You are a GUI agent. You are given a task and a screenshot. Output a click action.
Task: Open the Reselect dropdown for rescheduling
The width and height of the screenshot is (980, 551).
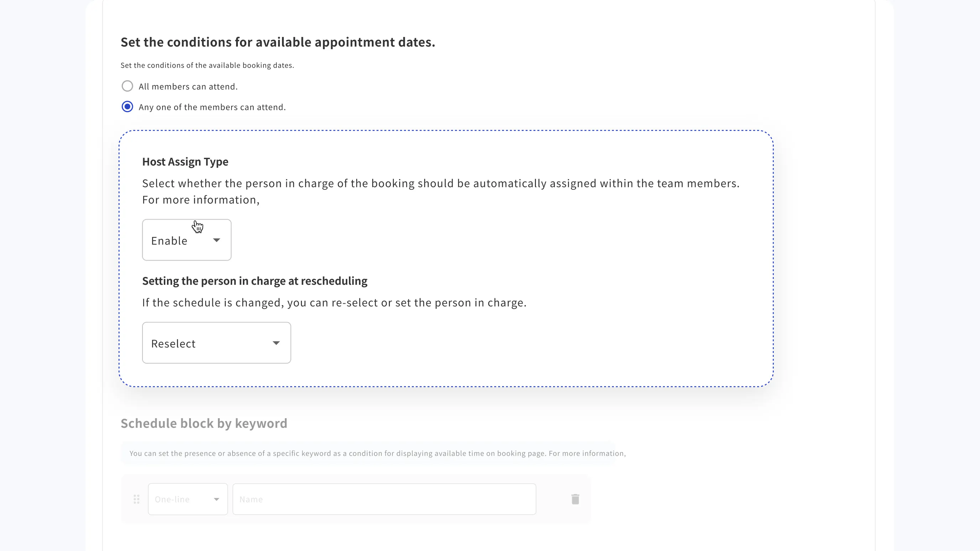(x=216, y=343)
